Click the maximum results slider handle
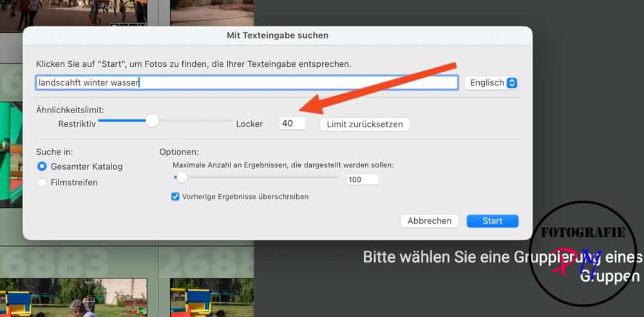The width and height of the screenshot is (644, 317). tap(182, 177)
